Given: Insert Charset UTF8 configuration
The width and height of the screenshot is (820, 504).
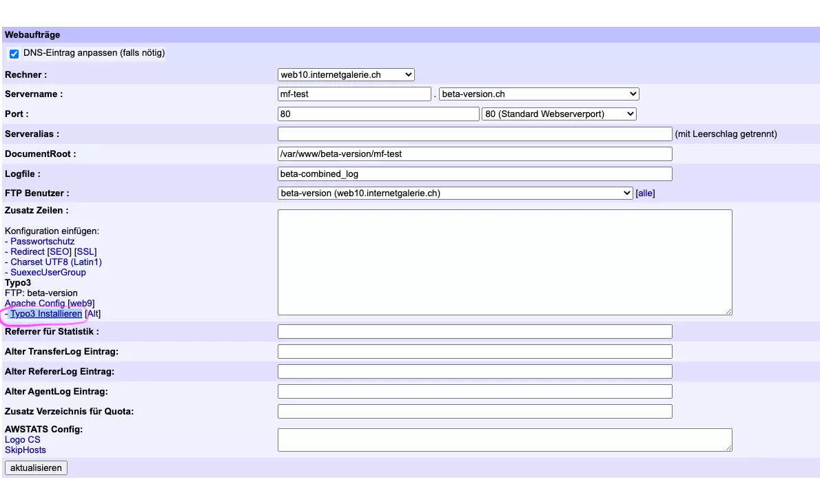Looking at the screenshot, I should (x=39, y=262).
